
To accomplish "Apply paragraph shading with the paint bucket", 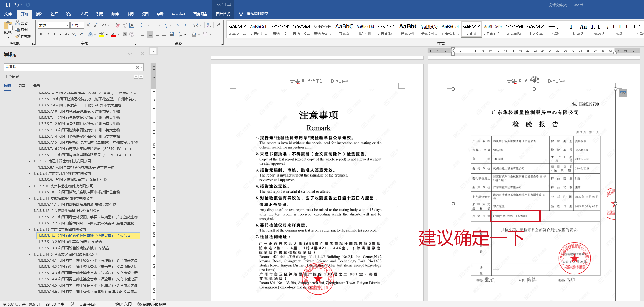I will [x=194, y=34].
